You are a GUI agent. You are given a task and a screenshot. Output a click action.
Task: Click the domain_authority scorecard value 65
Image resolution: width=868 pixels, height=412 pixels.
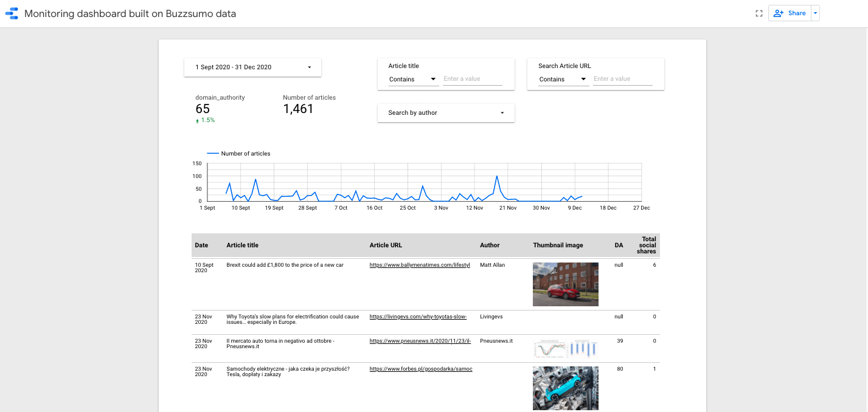[201, 109]
